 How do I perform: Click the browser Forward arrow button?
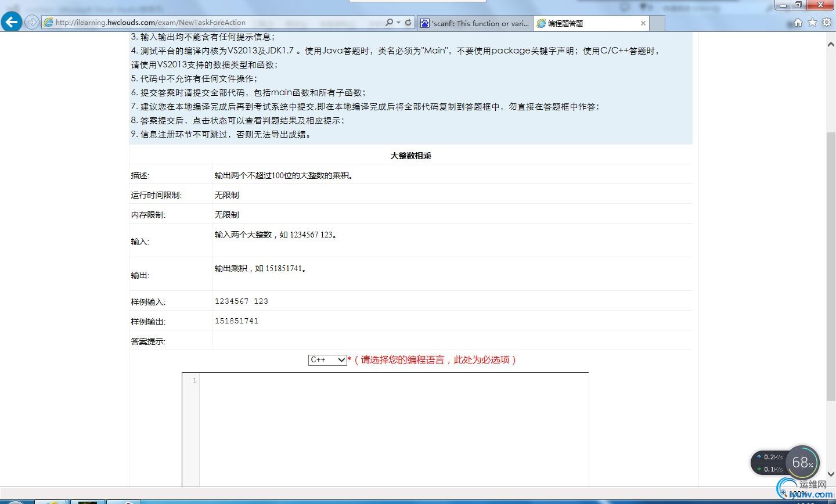click(x=32, y=23)
